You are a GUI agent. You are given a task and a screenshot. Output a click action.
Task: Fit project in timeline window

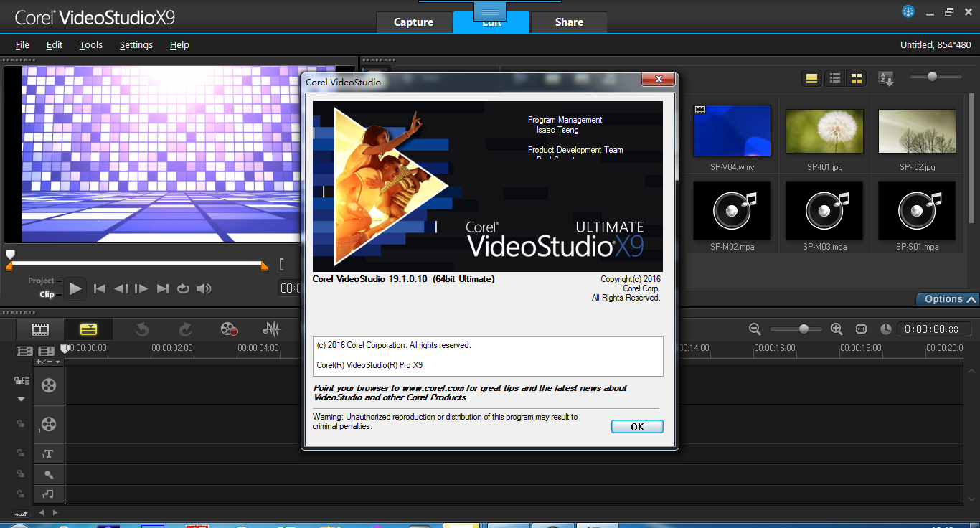point(861,329)
